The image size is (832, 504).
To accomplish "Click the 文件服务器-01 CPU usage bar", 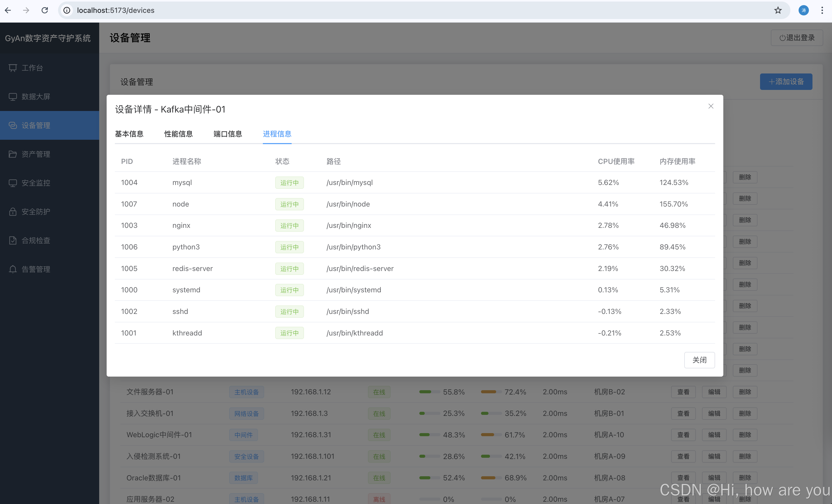I will tap(430, 392).
